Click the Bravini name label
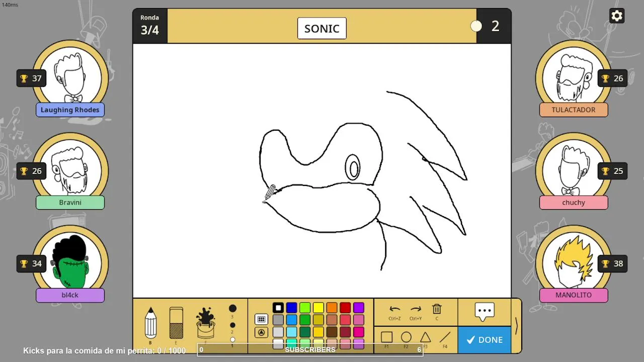The height and width of the screenshot is (362, 644). tap(70, 202)
